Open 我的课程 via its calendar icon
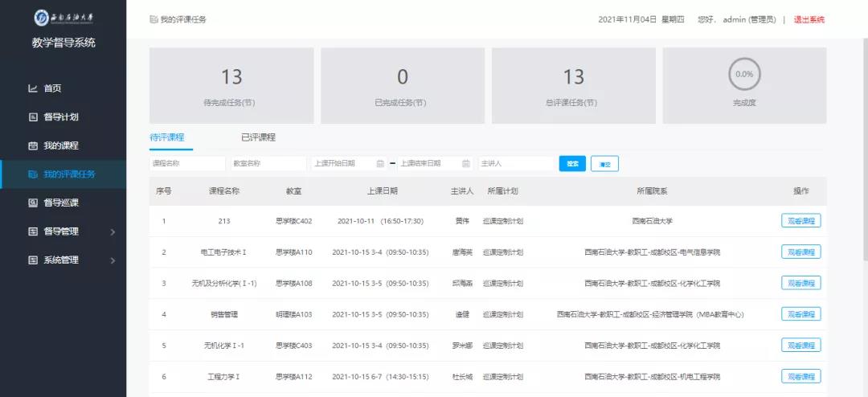This screenshot has width=868, height=397. 33,146
